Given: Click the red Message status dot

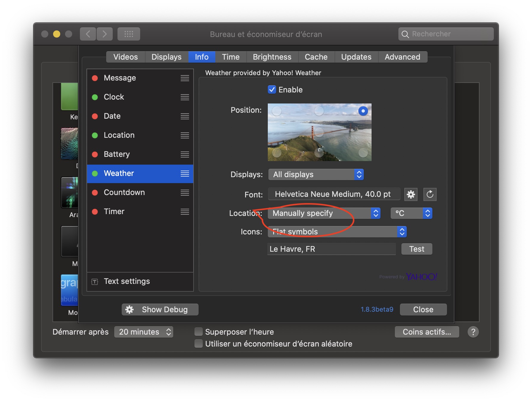Looking at the screenshot, I should (95, 78).
